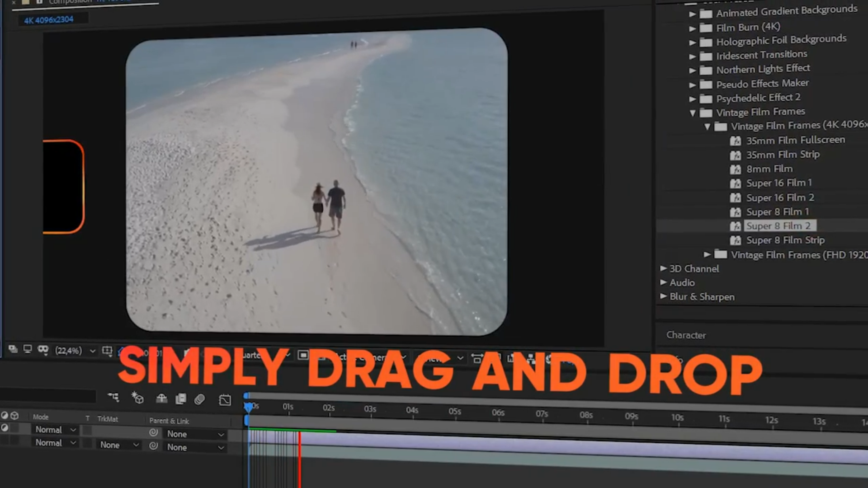
Task: Toggle the Draft 3D icon
Action: (137, 398)
